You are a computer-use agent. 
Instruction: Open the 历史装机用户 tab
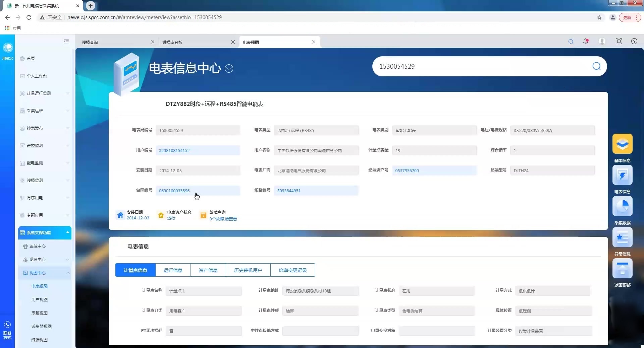click(248, 270)
